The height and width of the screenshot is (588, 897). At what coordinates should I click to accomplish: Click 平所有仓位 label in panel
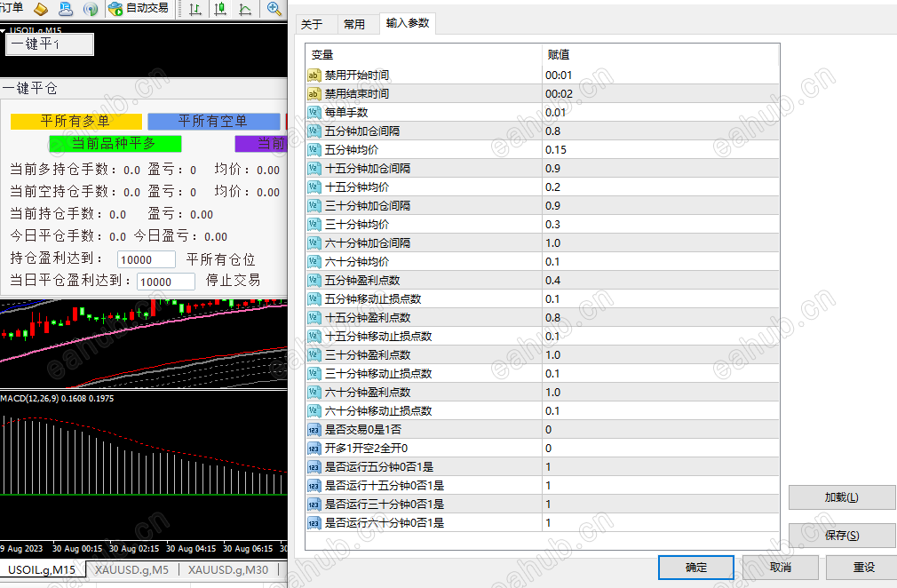(x=220, y=259)
